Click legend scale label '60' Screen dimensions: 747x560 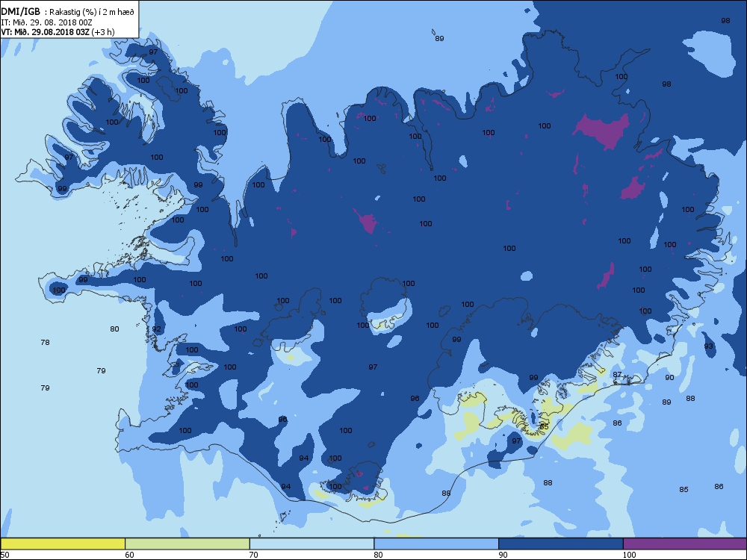click(129, 554)
